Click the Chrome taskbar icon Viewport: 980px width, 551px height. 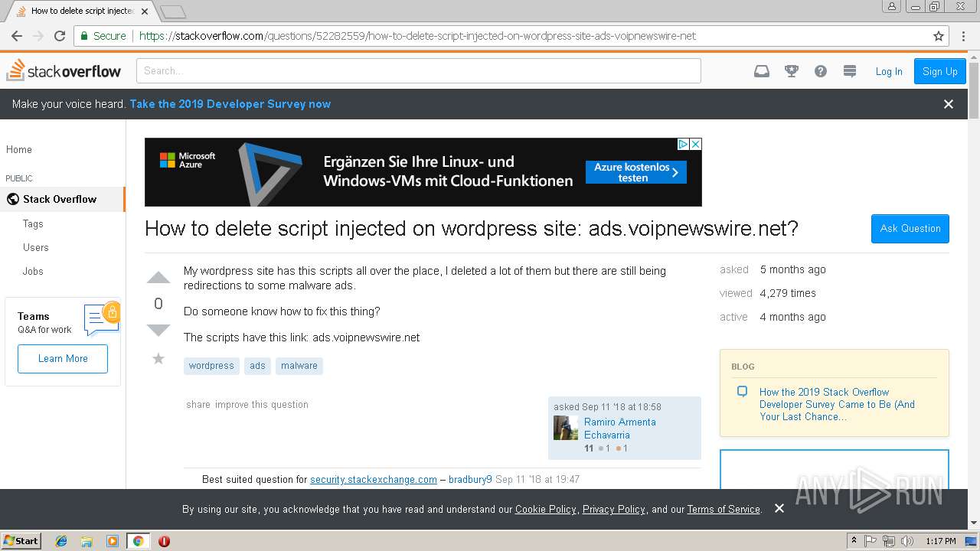pyautogui.click(x=138, y=541)
